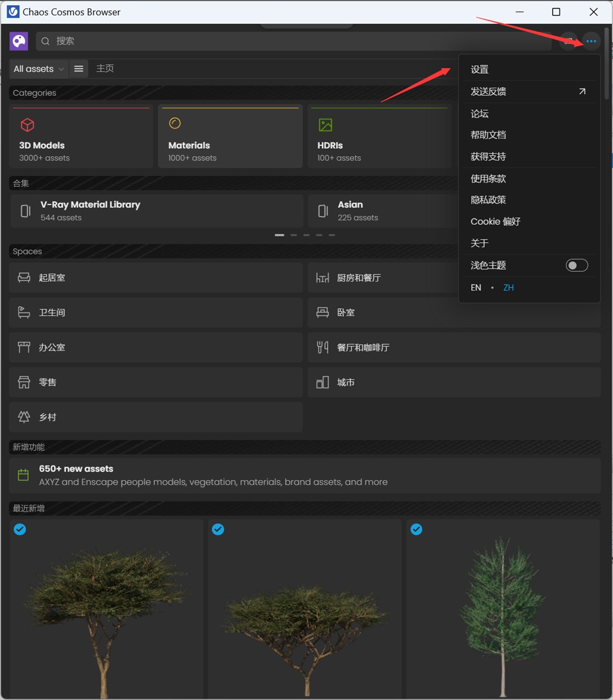Toggle the 浅色主题 light theme switch
Image resolution: width=613 pixels, height=700 pixels.
point(577,265)
